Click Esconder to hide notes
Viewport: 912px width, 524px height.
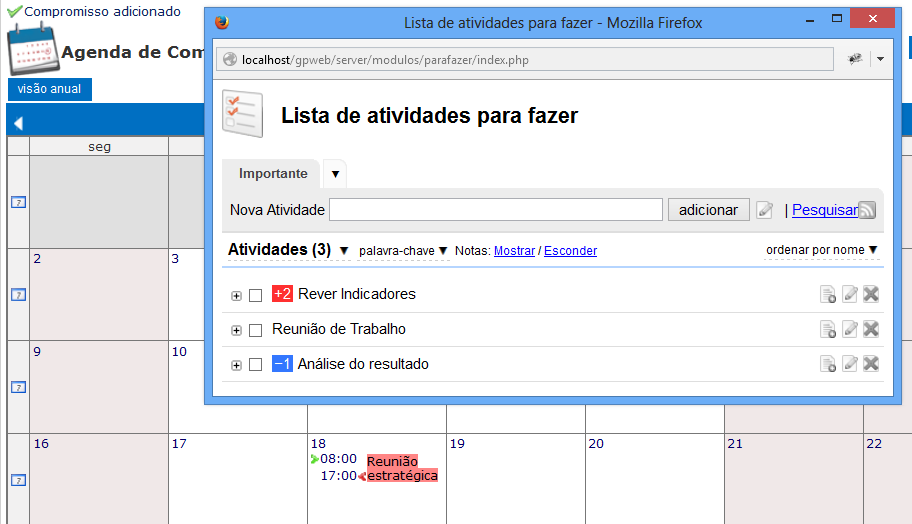(571, 251)
